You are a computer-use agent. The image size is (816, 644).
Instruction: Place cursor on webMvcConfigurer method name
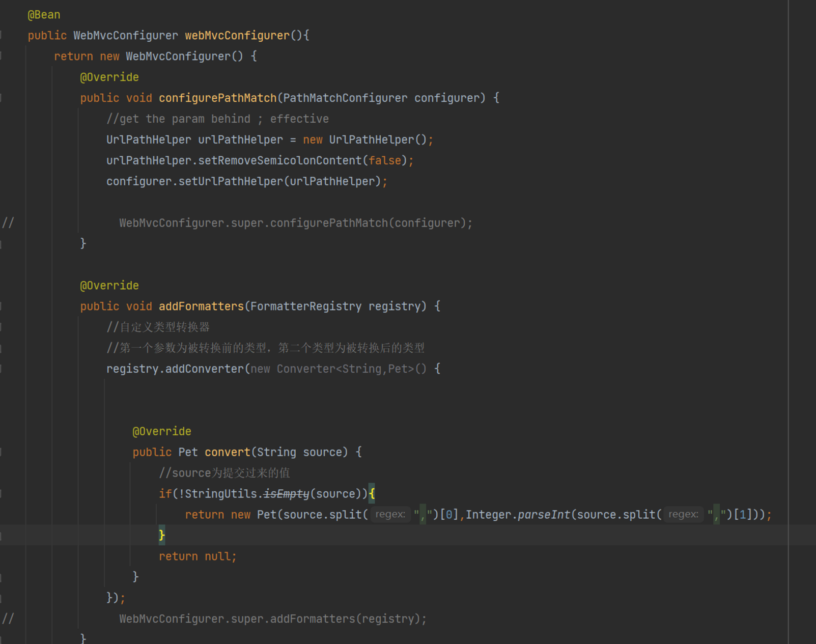pos(237,36)
